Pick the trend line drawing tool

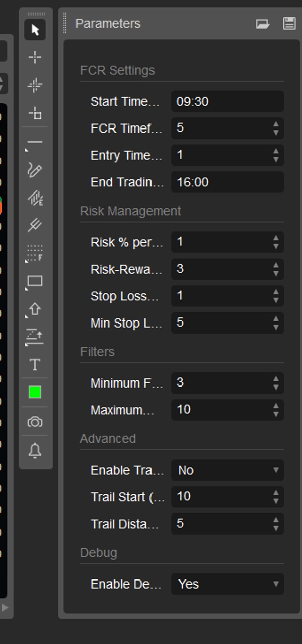pos(34,142)
